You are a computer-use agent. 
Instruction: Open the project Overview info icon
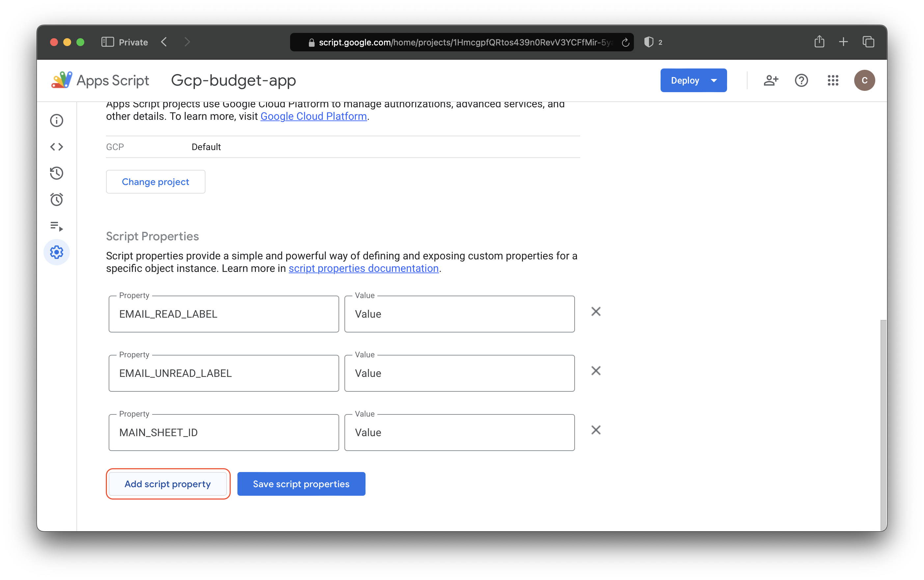pyautogui.click(x=56, y=120)
